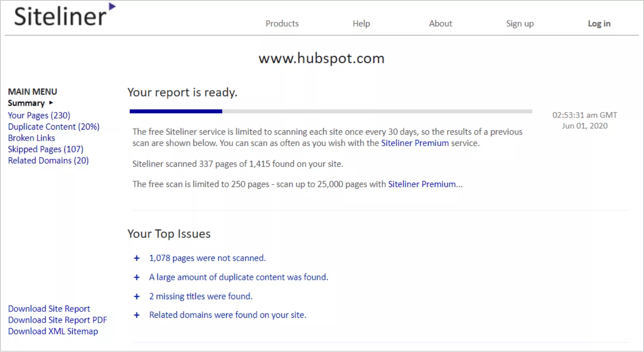Screen dimensions: 644x352
Task: Expand plus icon for missing titles issue
Action: pyautogui.click(x=137, y=296)
